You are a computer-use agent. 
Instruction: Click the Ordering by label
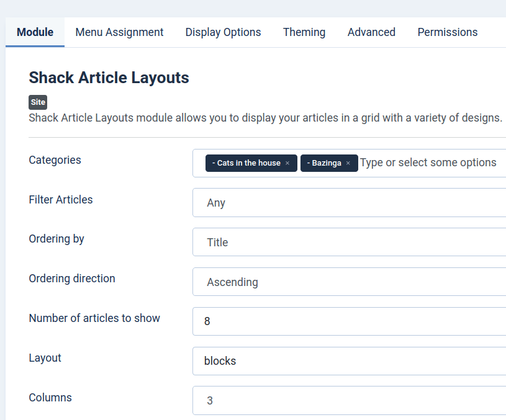(56, 239)
